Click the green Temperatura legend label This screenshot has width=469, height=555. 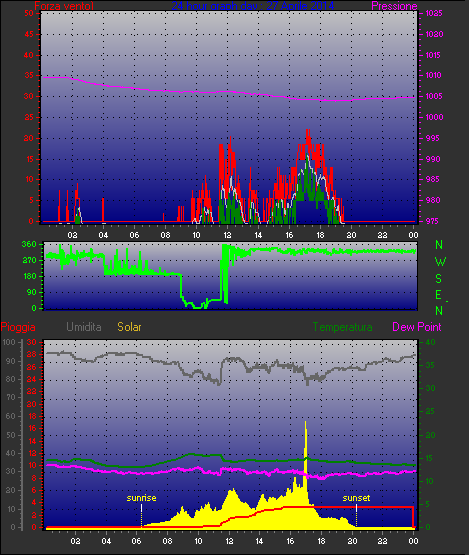342,327
